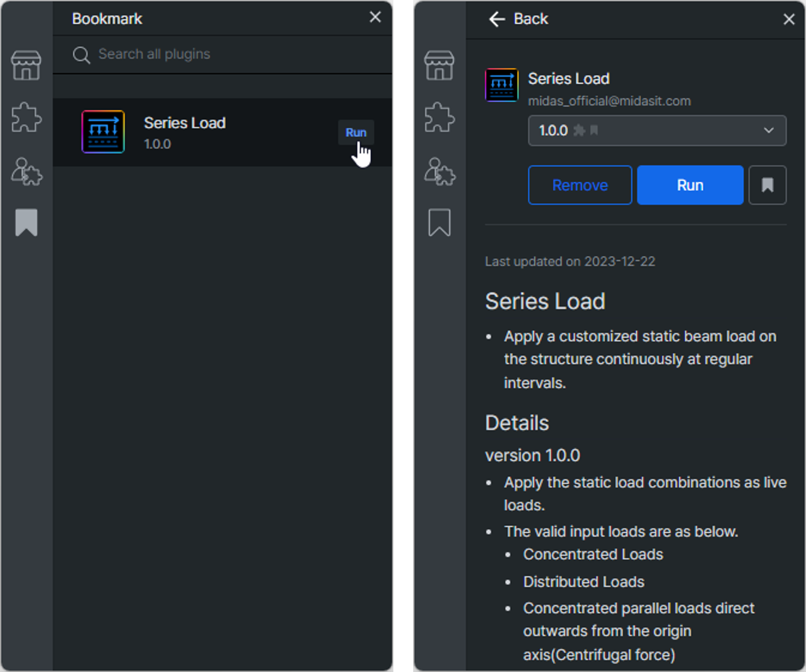
Task: Select filled bookmark icon in left sidebar
Action: (26, 223)
